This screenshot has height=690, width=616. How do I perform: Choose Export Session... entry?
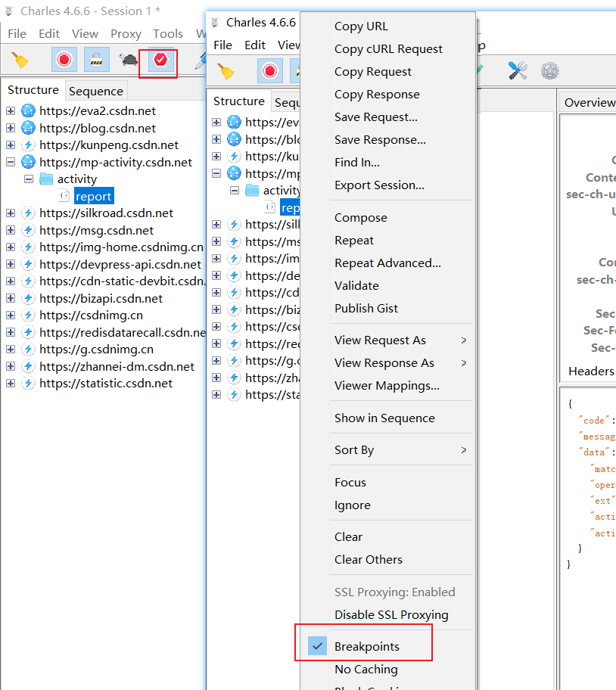pyautogui.click(x=379, y=185)
